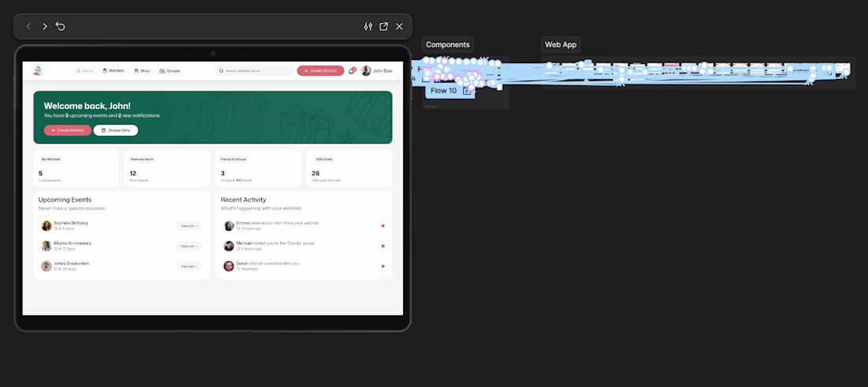The width and height of the screenshot is (868, 387).
Task: Focus the search wishlists input field
Action: [x=255, y=71]
